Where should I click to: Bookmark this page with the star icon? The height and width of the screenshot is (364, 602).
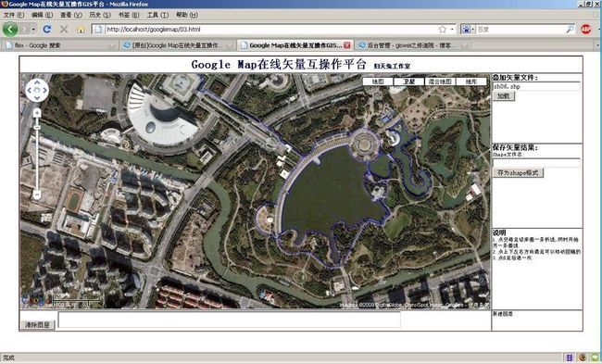coord(443,30)
